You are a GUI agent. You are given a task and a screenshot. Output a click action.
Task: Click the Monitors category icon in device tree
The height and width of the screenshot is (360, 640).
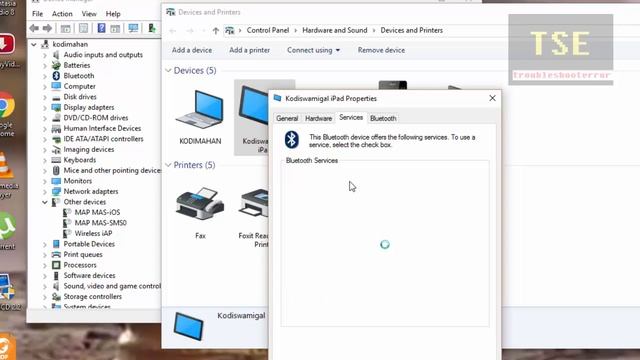[56, 181]
